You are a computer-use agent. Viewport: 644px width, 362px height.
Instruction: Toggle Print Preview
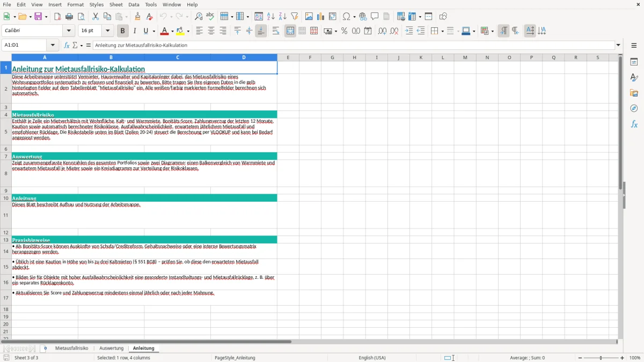pyautogui.click(x=81, y=17)
